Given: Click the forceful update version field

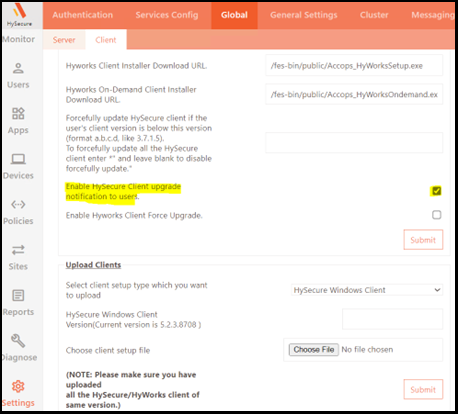Looking at the screenshot, I should pos(354,143).
